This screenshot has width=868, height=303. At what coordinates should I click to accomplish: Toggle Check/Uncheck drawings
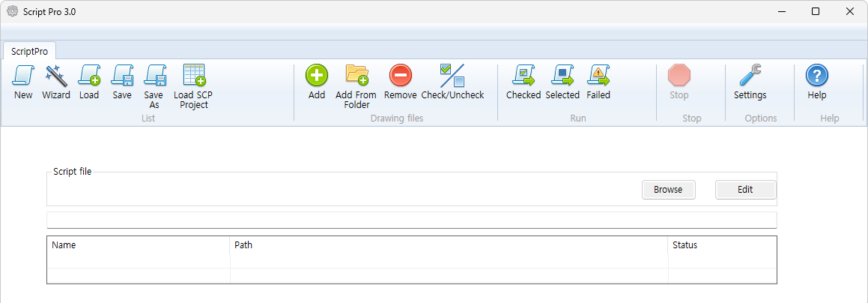coord(452,82)
